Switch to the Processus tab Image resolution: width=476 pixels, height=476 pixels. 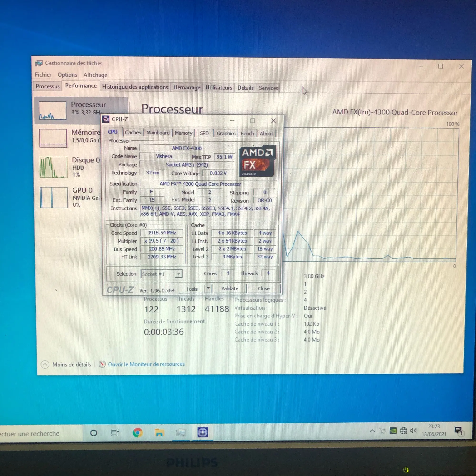click(x=48, y=86)
